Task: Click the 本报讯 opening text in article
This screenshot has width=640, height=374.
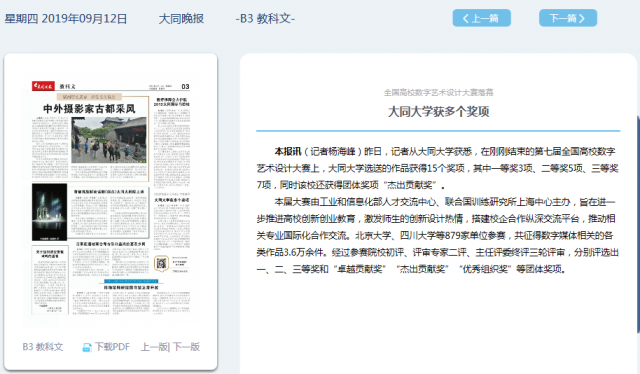Action: (288, 151)
